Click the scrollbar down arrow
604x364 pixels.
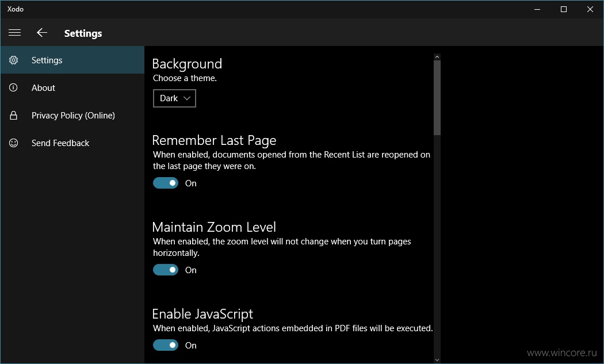[437, 360]
